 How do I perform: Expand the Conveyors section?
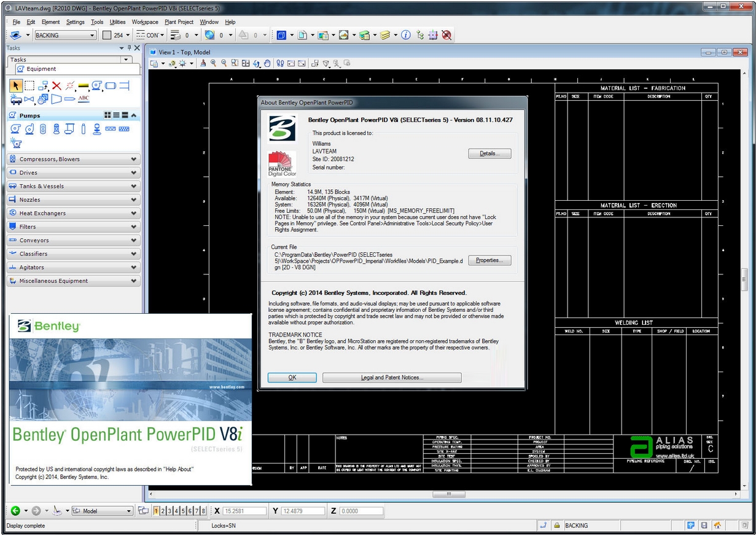click(73, 240)
